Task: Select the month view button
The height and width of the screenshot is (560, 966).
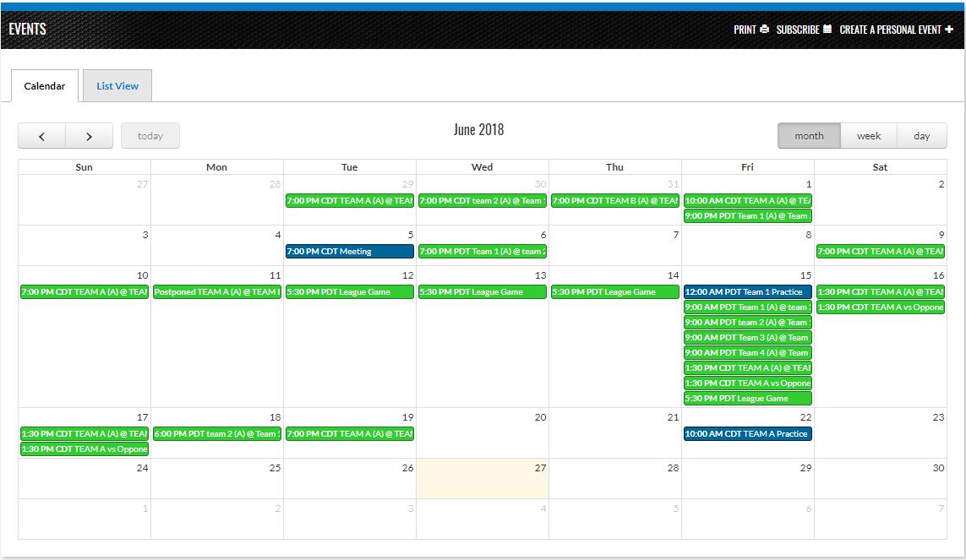Action: (809, 136)
